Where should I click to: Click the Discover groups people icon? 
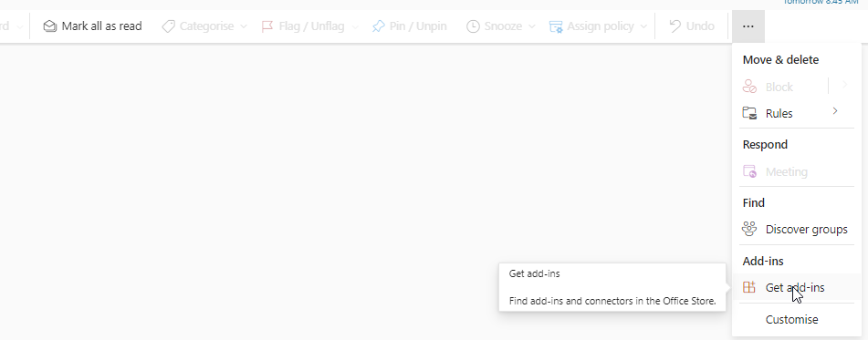(749, 229)
